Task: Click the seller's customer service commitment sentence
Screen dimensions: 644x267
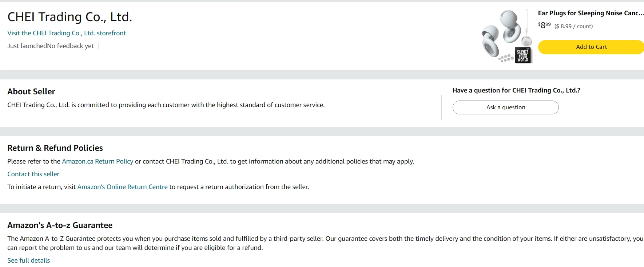Action: 166,105
